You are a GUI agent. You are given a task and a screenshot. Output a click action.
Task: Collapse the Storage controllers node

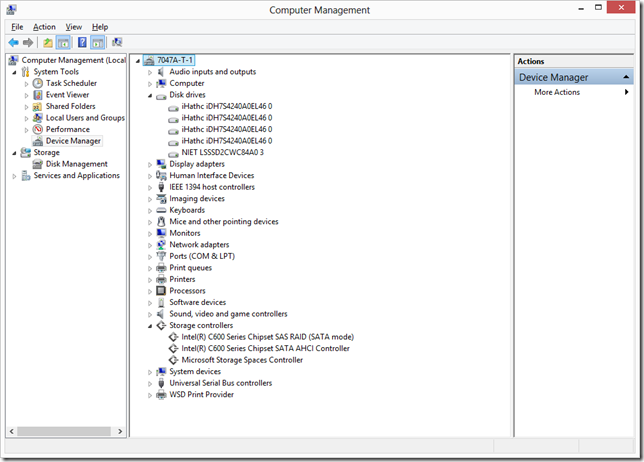pyautogui.click(x=150, y=326)
